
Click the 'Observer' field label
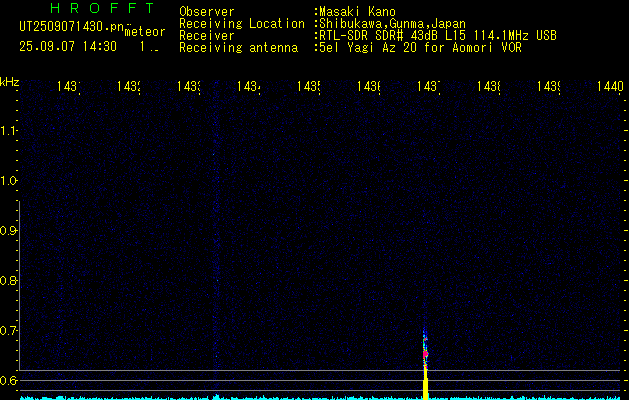click(x=207, y=12)
